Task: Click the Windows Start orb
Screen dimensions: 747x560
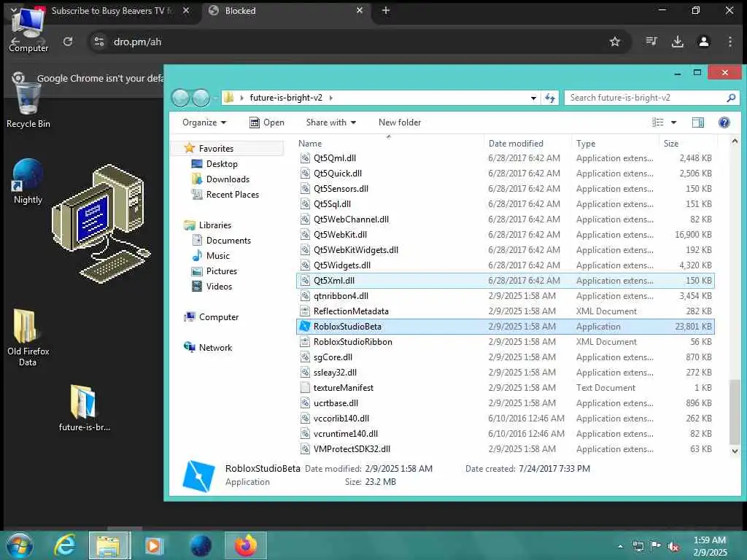Action: click(x=20, y=545)
